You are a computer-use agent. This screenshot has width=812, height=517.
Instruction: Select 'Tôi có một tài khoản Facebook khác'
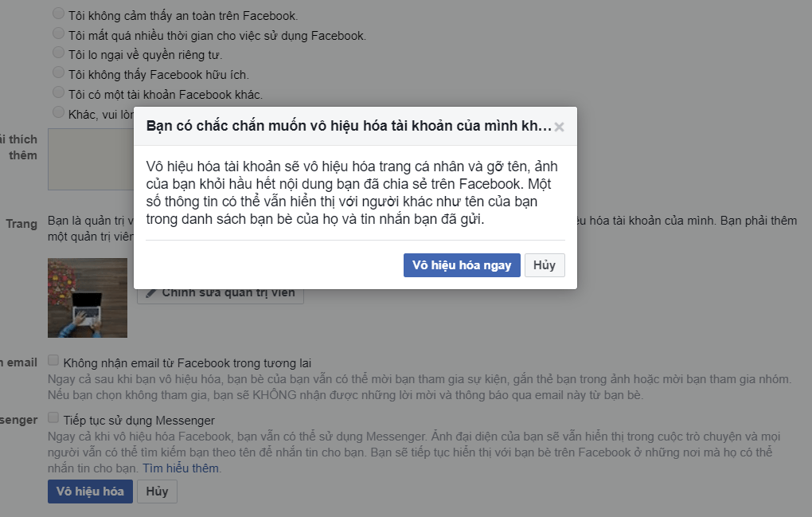(x=58, y=93)
